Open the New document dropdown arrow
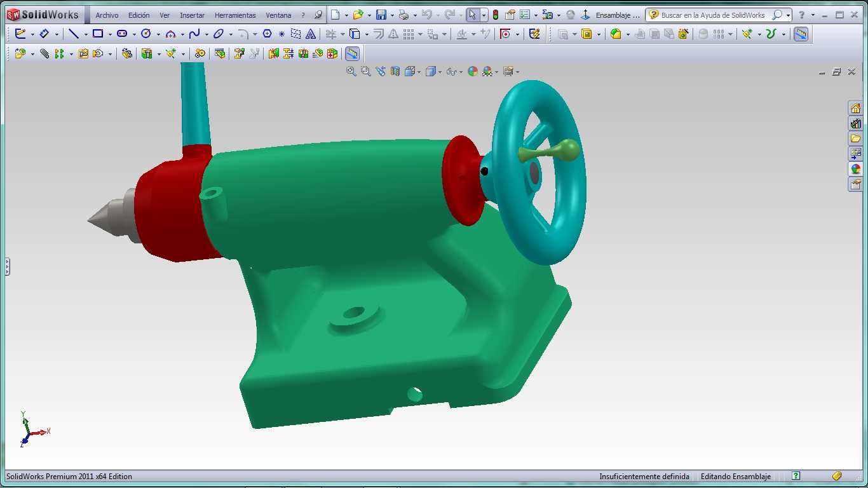 [346, 15]
